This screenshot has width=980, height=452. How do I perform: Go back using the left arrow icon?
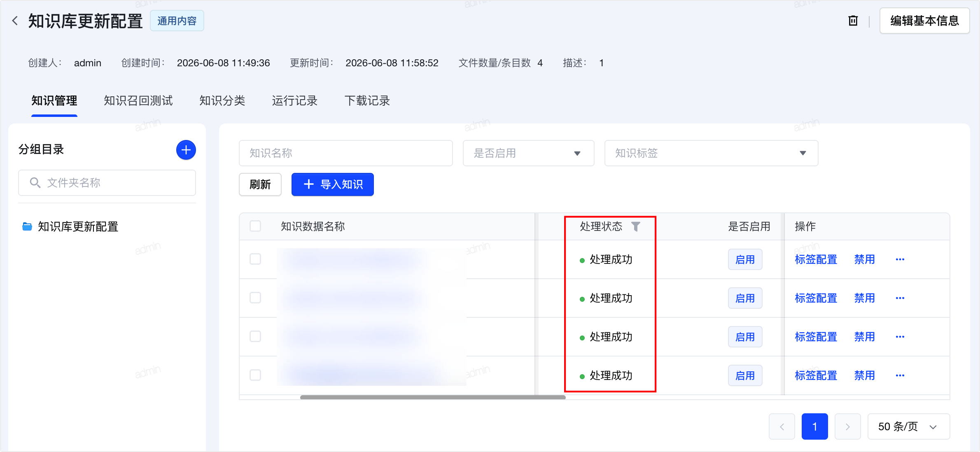(15, 21)
